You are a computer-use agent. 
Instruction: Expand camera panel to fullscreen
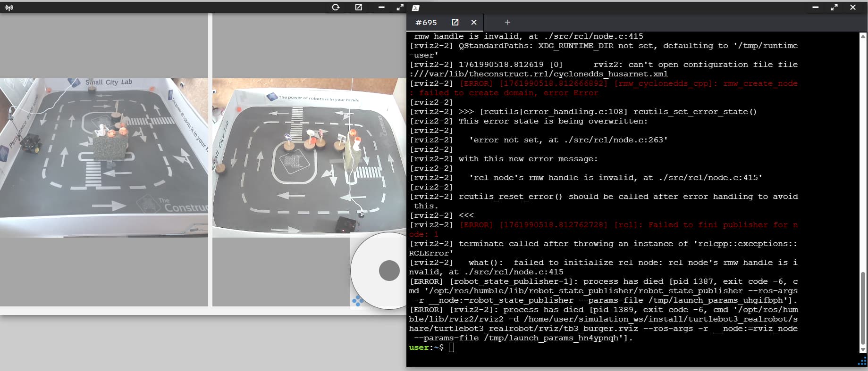[x=400, y=7]
